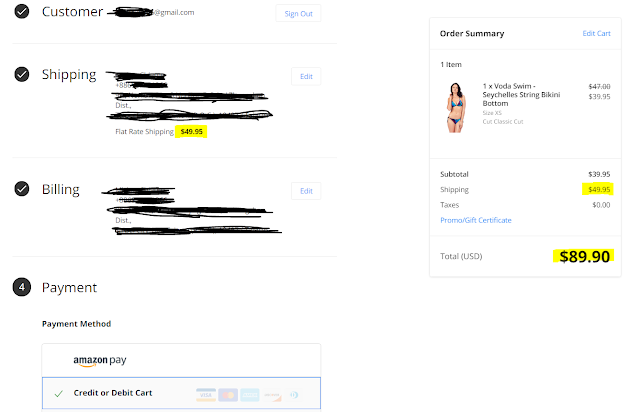Click the Billing step checkmark icon
The image size is (640, 412).
pos(22,189)
